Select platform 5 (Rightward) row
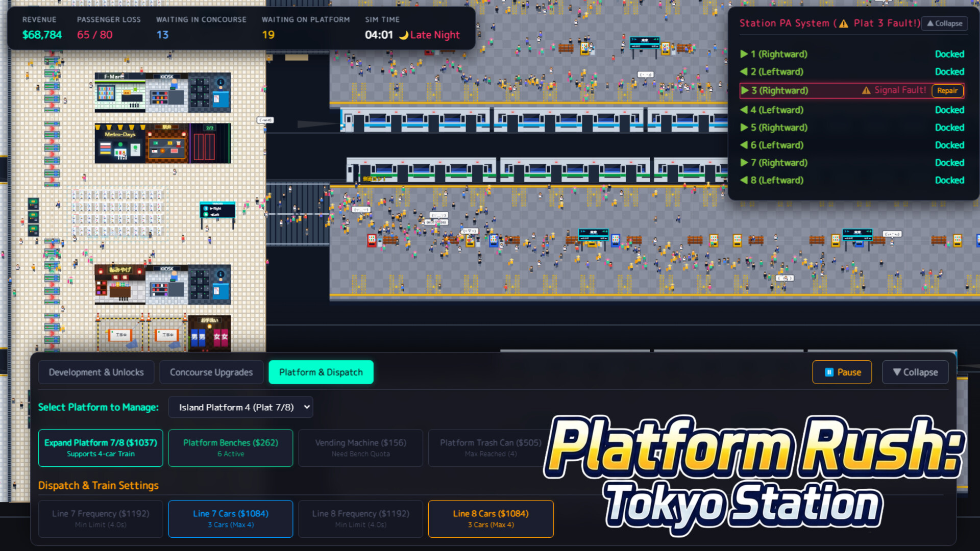 coord(852,128)
